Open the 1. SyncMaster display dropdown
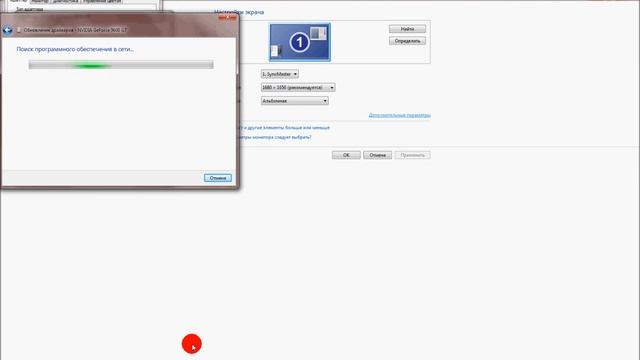The width and height of the screenshot is (640, 360). point(280,74)
